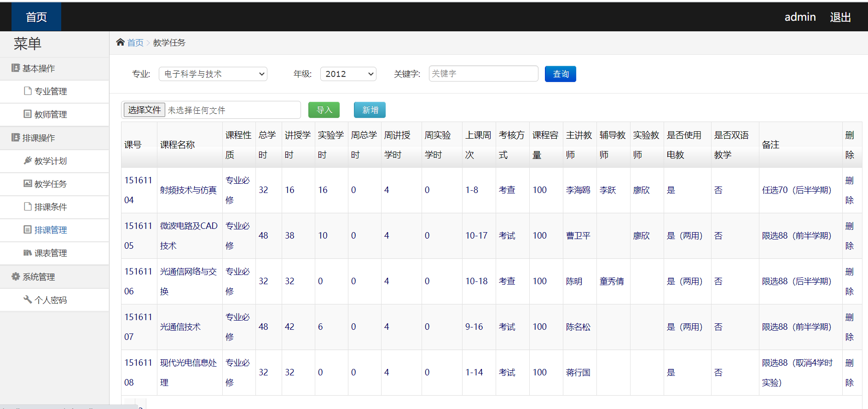The image size is (868, 409).
Task: Click 教学任务 breadcrumb text
Action: 169,43
